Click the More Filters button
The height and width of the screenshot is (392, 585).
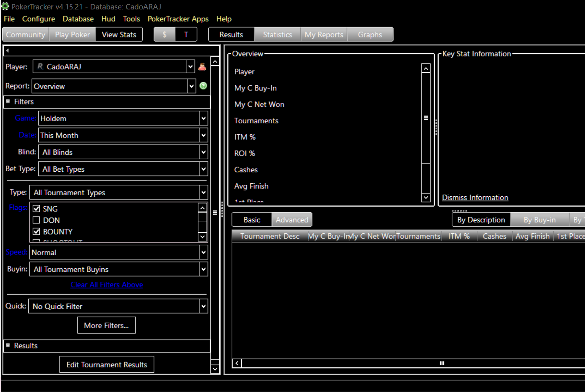coord(106,325)
